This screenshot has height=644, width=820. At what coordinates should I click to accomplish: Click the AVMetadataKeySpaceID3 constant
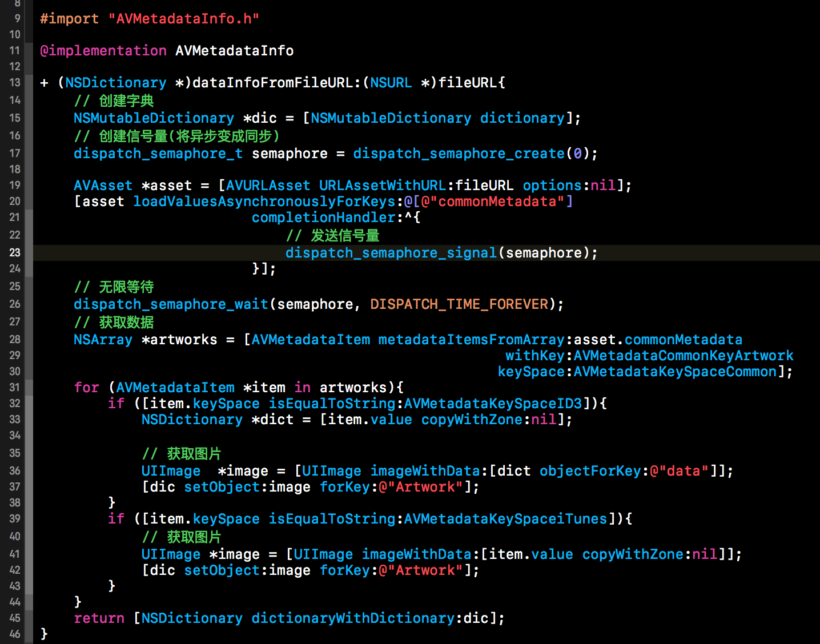tap(493, 404)
